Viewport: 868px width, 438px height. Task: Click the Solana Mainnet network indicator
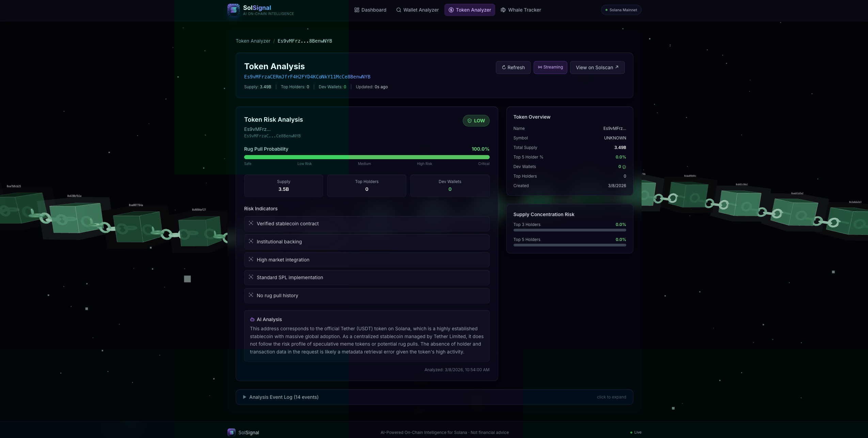tap(621, 10)
